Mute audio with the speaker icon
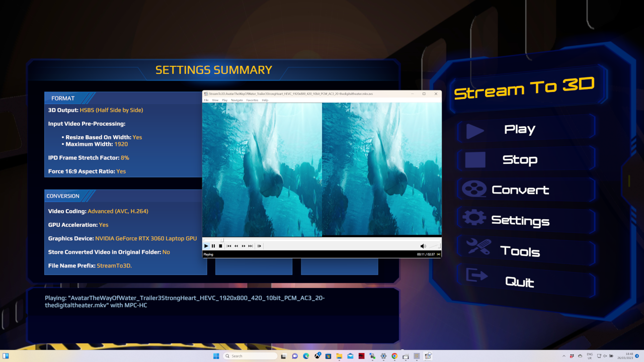The image size is (644, 362). 423,246
